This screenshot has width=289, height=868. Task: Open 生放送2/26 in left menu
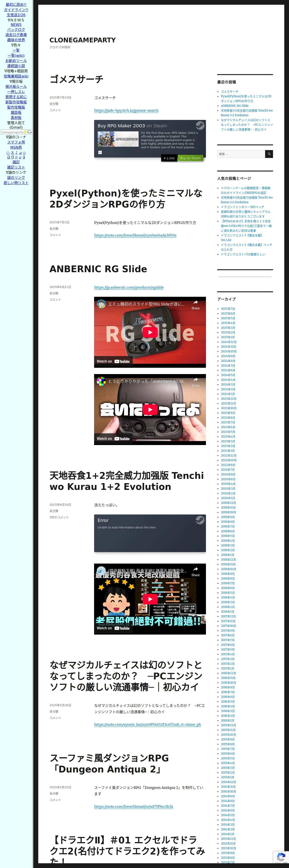pos(16,15)
